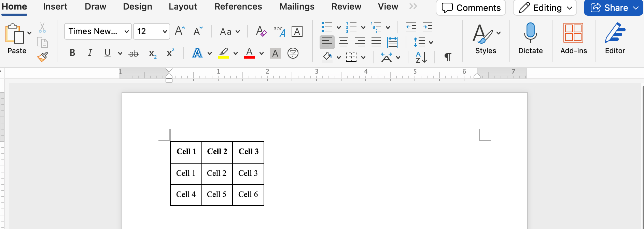Switch to the Insert tab
This screenshot has height=229, width=644.
[55, 6]
